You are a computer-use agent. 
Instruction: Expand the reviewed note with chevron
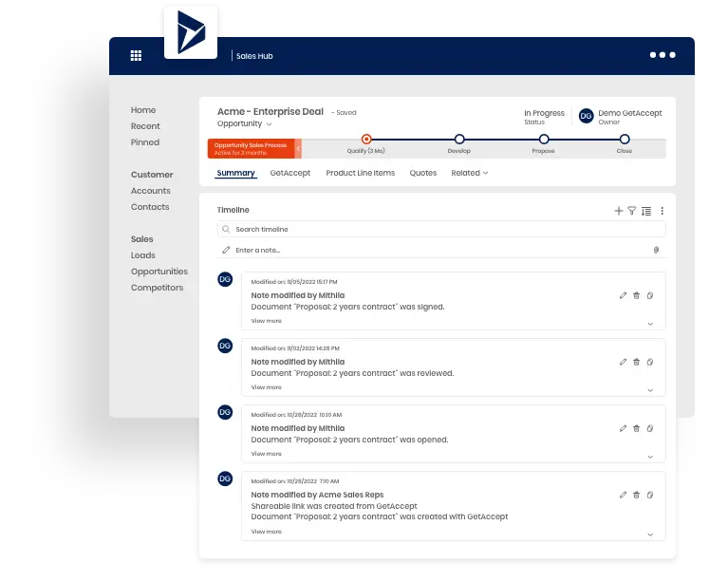click(650, 390)
